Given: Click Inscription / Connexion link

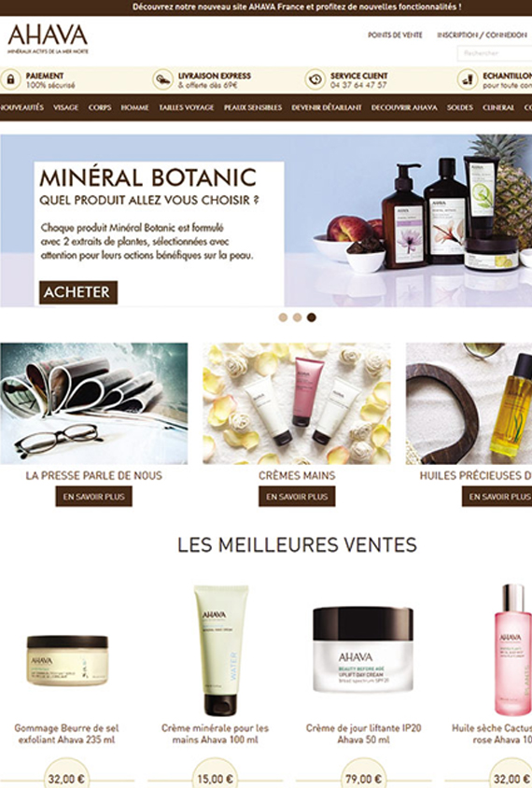Looking at the screenshot, I should pos(482,35).
